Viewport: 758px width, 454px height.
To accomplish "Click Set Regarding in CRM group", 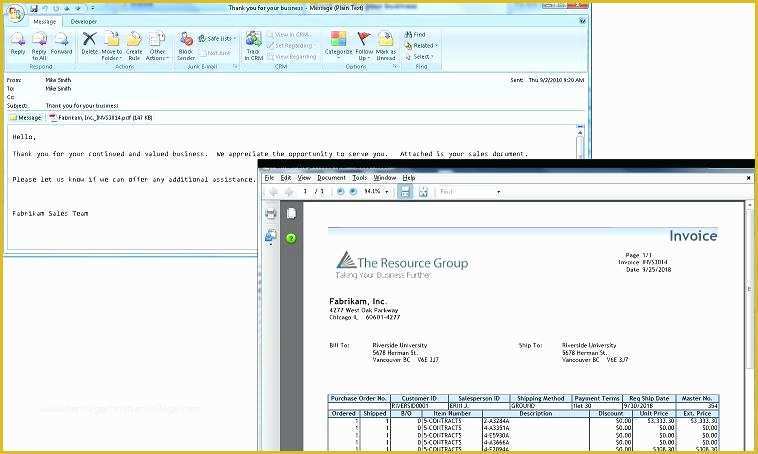I will 290,45.
